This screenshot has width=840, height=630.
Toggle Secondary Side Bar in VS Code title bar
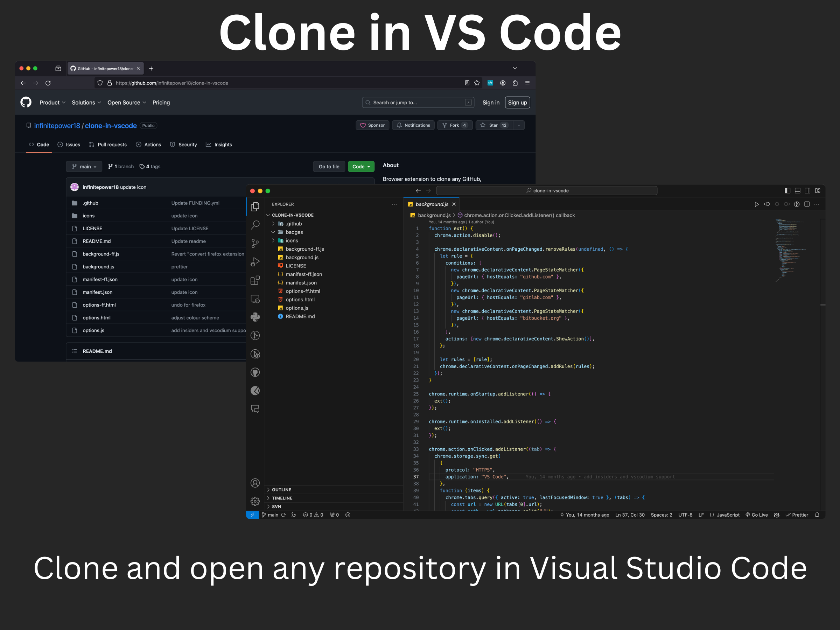807,191
